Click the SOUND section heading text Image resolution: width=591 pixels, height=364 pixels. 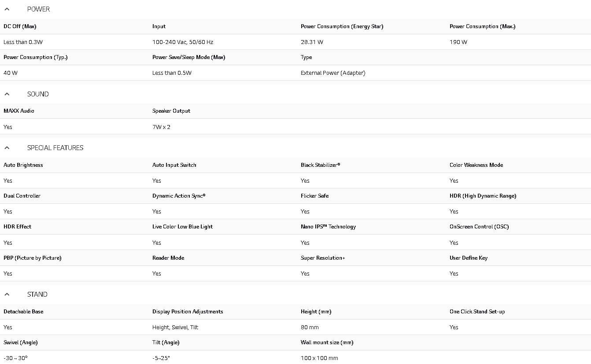click(38, 94)
